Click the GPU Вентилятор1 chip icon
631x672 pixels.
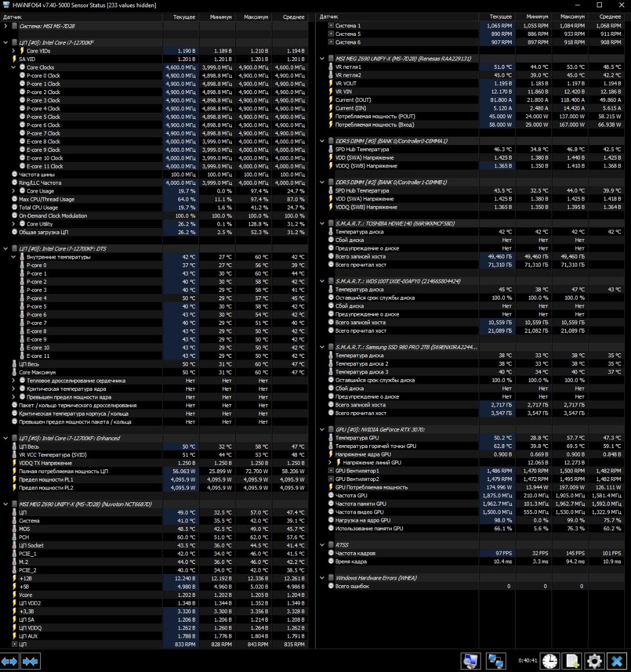(x=331, y=471)
